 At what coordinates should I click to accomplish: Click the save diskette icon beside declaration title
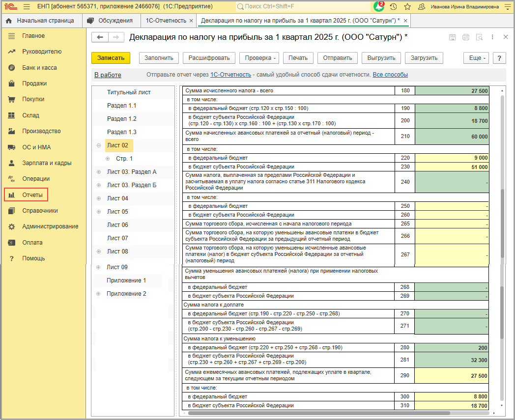453,38
